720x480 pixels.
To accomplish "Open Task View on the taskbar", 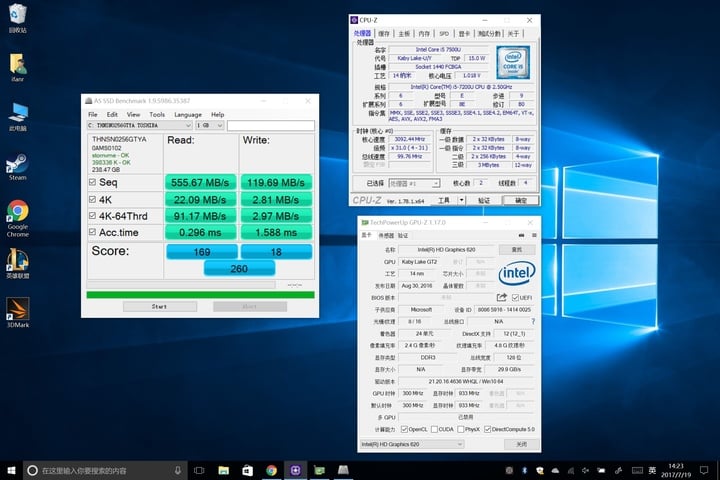I will tap(199, 470).
